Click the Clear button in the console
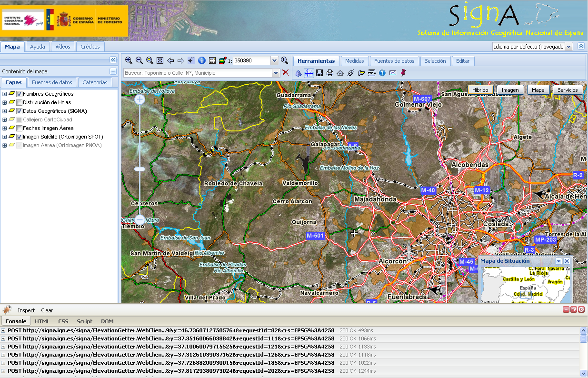The width and height of the screenshot is (588, 378). 47,310
